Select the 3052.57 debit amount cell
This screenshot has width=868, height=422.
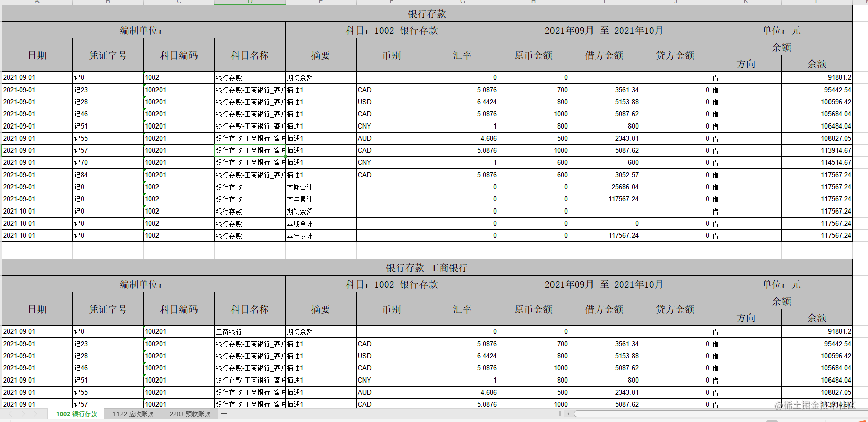point(604,175)
